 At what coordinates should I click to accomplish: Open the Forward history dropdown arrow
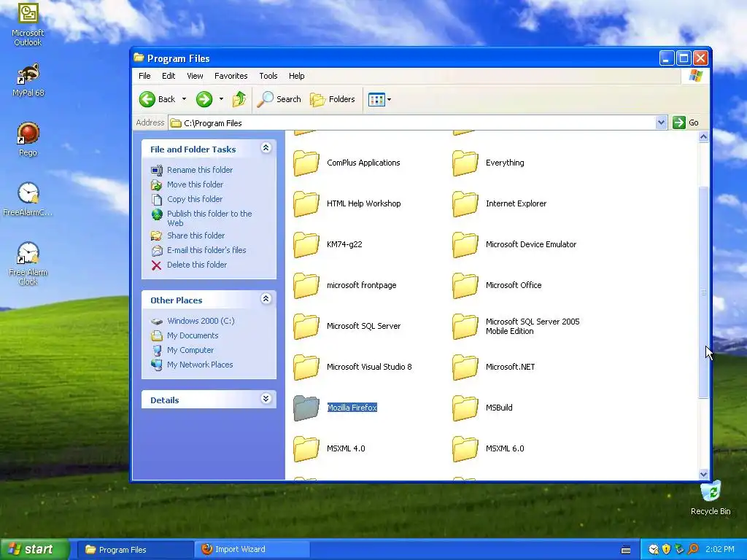(x=221, y=99)
